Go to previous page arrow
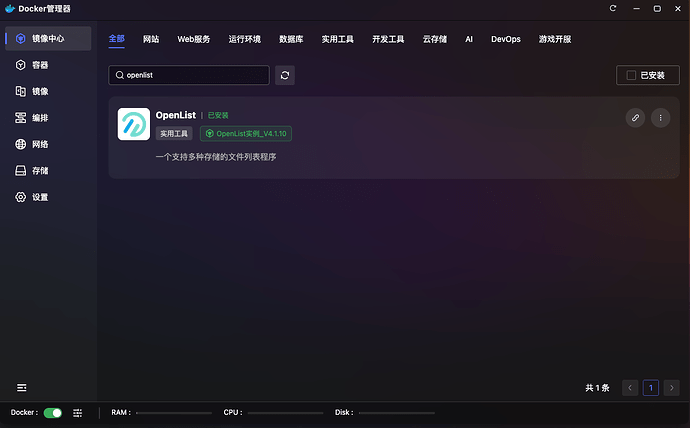 (x=630, y=388)
